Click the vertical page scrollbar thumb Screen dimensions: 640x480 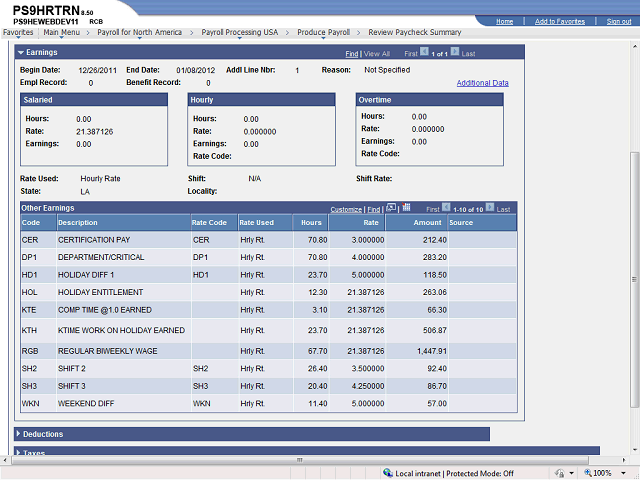[634, 279]
